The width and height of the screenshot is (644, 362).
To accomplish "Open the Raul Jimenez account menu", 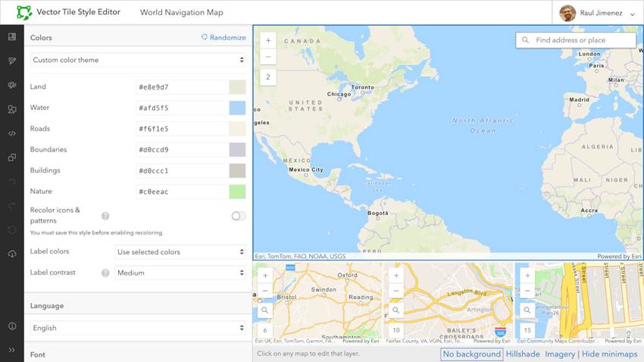I will (x=598, y=13).
